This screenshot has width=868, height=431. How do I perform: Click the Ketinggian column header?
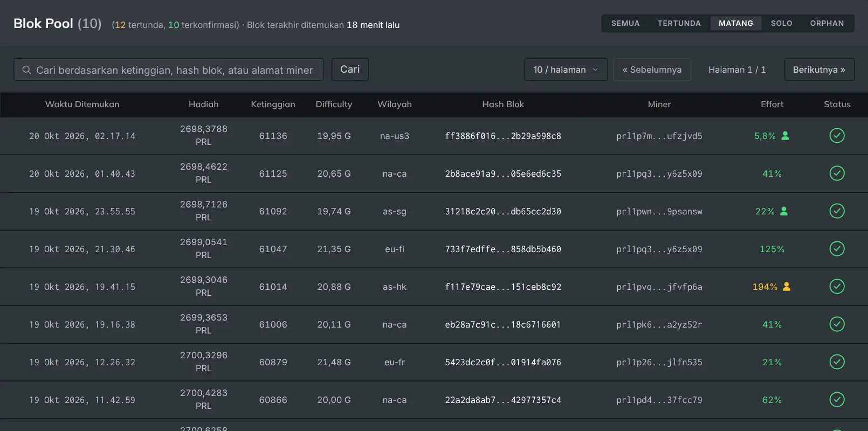(273, 105)
